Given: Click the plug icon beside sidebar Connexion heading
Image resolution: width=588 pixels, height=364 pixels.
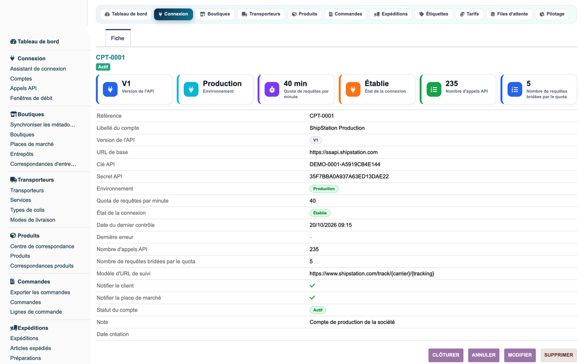Looking at the screenshot, I should pos(13,58).
